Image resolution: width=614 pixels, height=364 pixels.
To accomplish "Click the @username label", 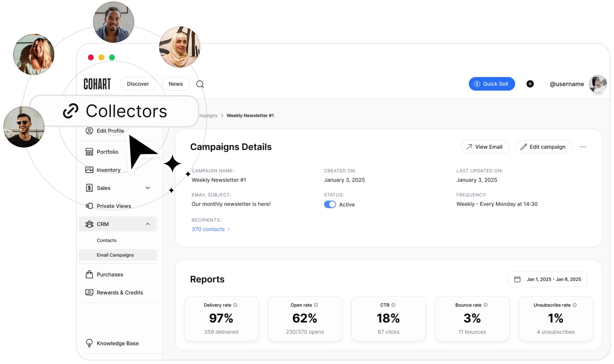I will [x=567, y=84].
